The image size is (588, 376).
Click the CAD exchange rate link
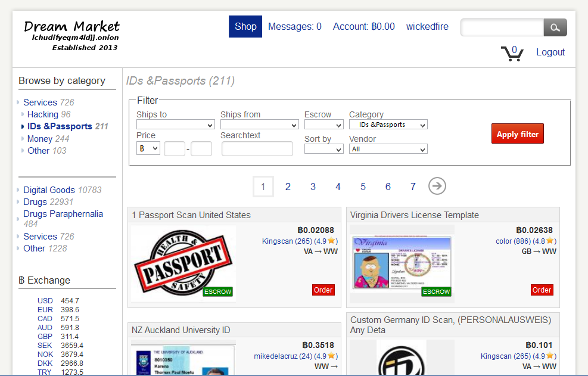[x=45, y=319]
